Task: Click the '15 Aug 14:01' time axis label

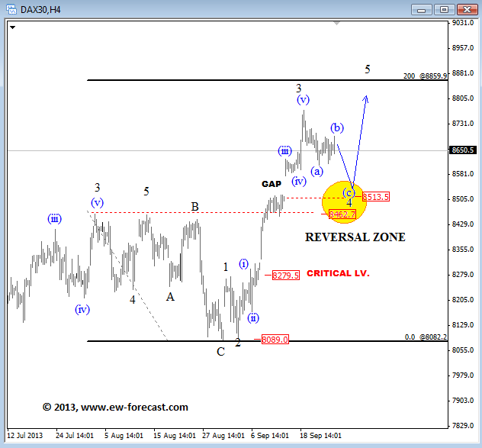Action: click(x=175, y=435)
